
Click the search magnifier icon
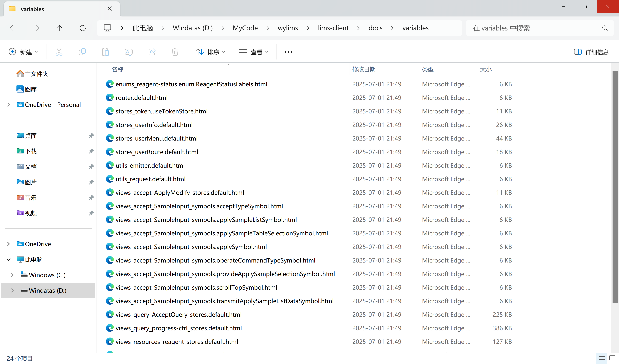[x=604, y=28]
